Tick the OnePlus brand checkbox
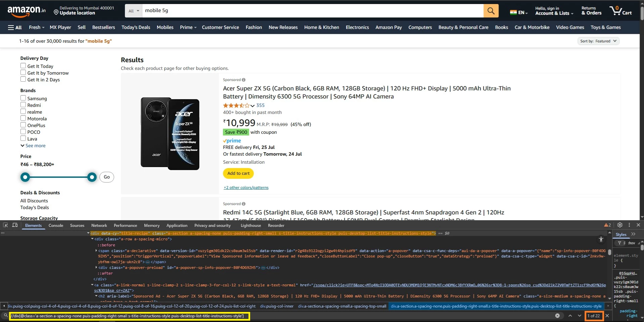Viewport: 644px width, 322px height. pyautogui.click(x=23, y=125)
